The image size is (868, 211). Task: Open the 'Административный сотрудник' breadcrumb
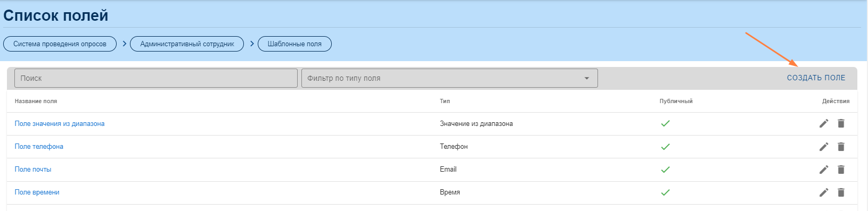pyautogui.click(x=187, y=44)
